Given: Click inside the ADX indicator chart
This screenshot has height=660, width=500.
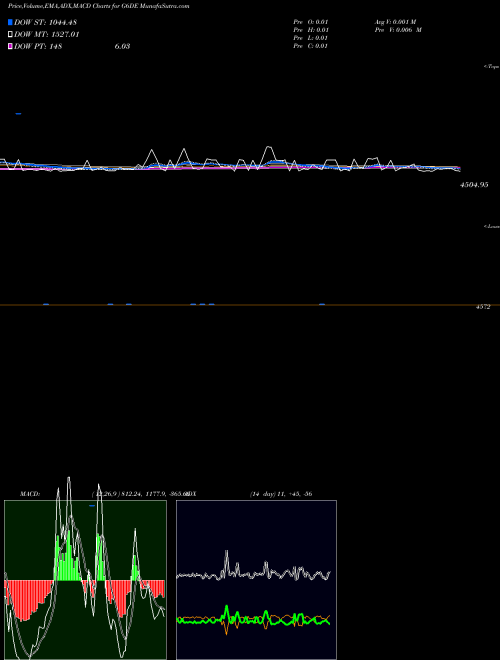Looking at the screenshot, I should [256, 580].
